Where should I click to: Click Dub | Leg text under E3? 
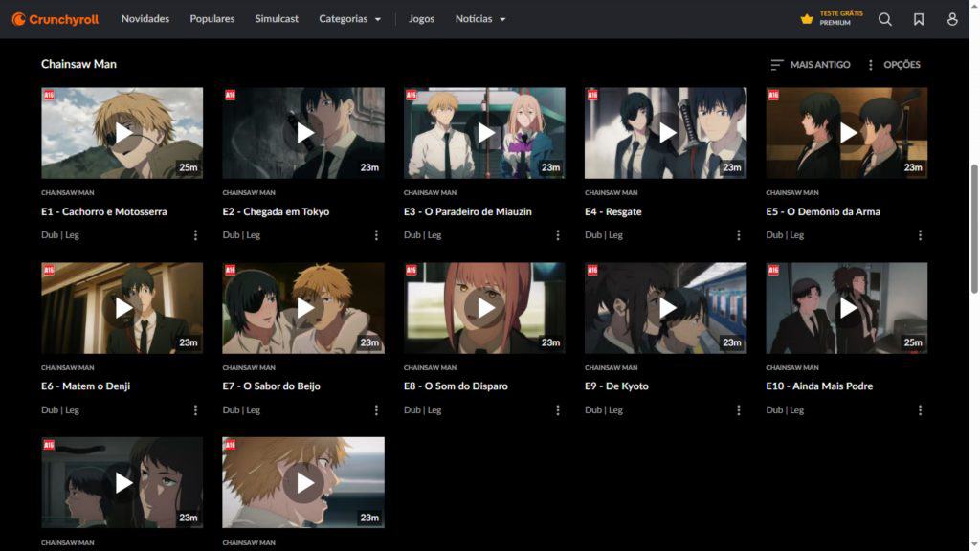point(422,235)
